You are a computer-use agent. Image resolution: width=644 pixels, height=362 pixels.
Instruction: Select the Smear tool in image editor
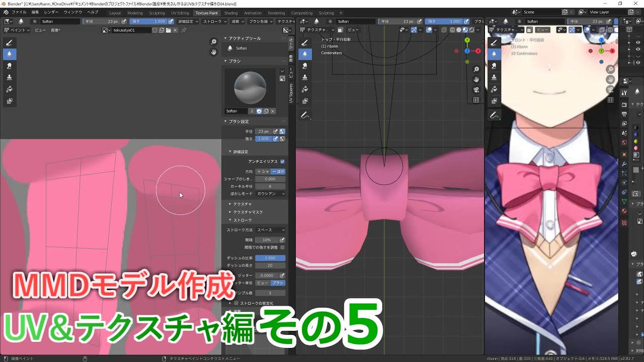click(9, 66)
